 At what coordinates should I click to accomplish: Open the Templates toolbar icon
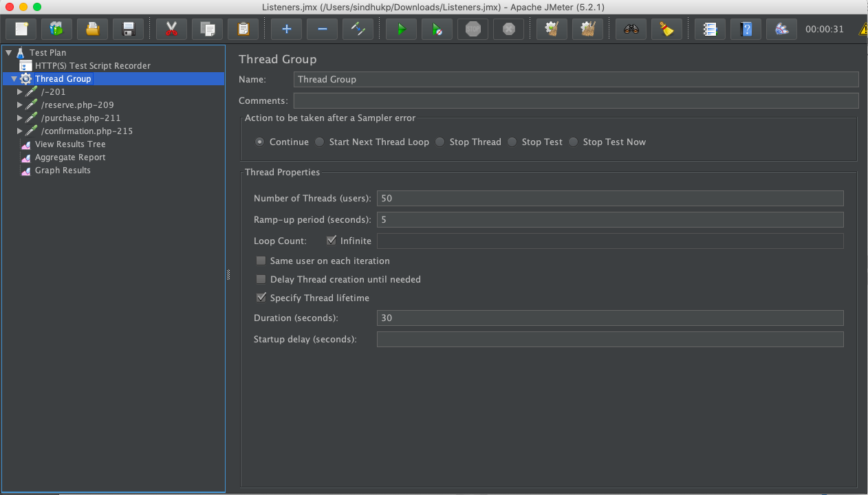tap(57, 30)
